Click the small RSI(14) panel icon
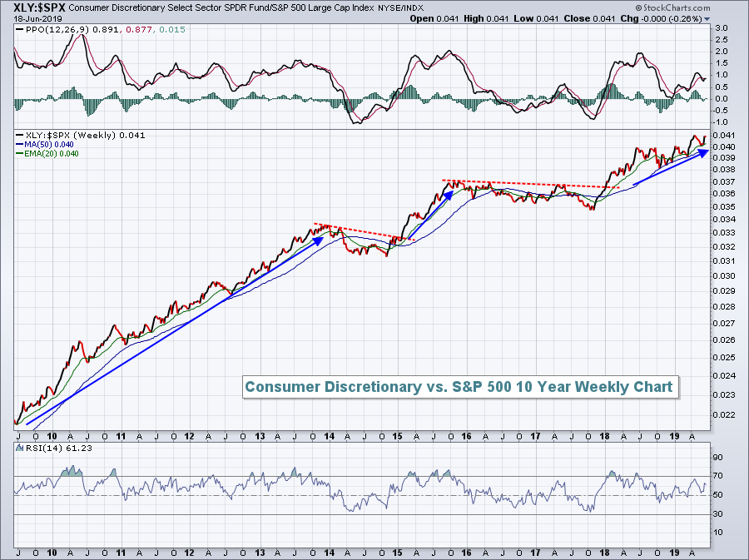749x560 pixels. (19, 448)
